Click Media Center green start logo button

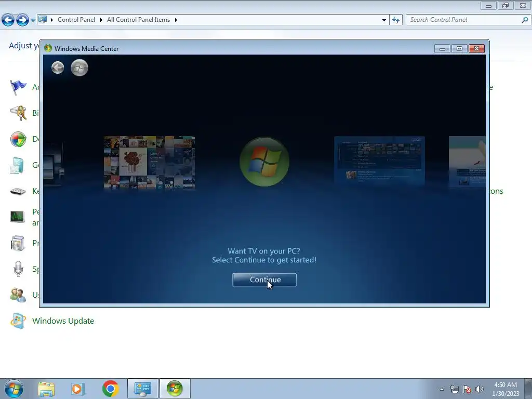[x=79, y=68]
